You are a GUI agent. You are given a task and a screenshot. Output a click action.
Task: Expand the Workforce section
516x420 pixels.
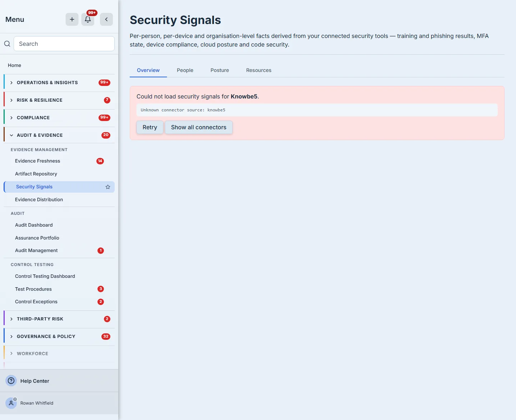(x=59, y=354)
